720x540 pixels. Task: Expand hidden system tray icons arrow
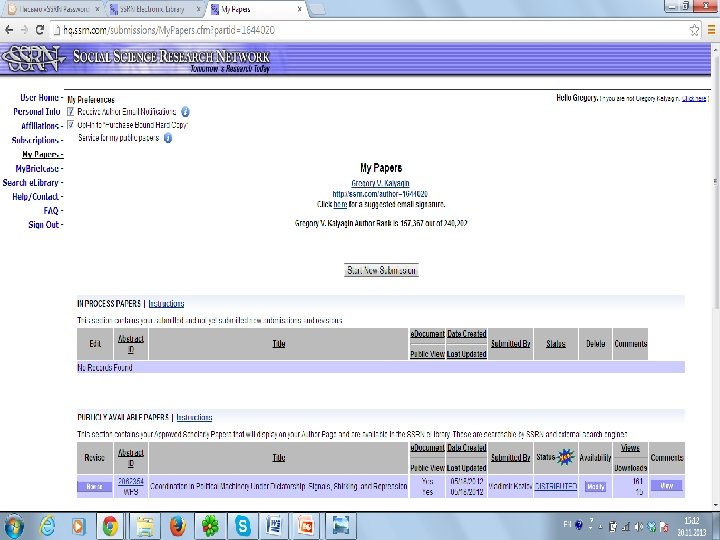[600, 527]
